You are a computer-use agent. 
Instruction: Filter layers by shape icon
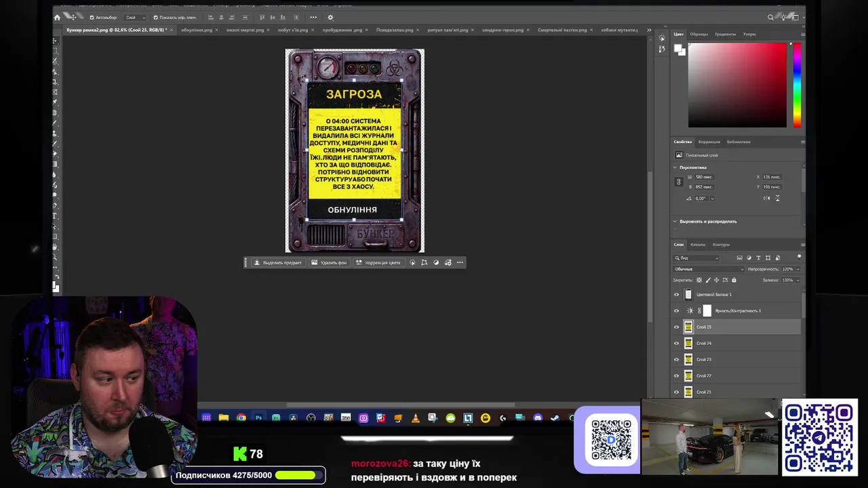tap(768, 258)
